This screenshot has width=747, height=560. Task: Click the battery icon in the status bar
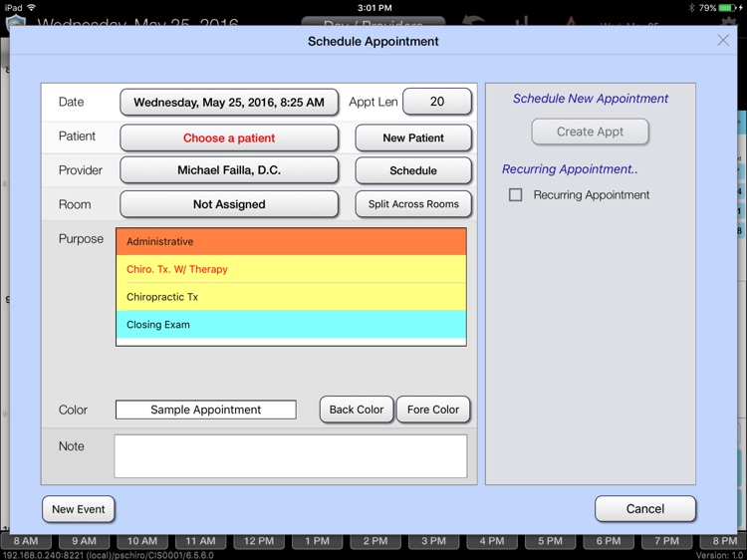[x=729, y=8]
